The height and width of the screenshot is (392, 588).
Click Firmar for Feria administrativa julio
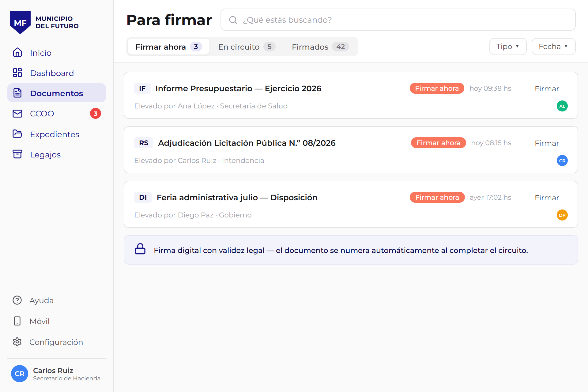pos(547,198)
